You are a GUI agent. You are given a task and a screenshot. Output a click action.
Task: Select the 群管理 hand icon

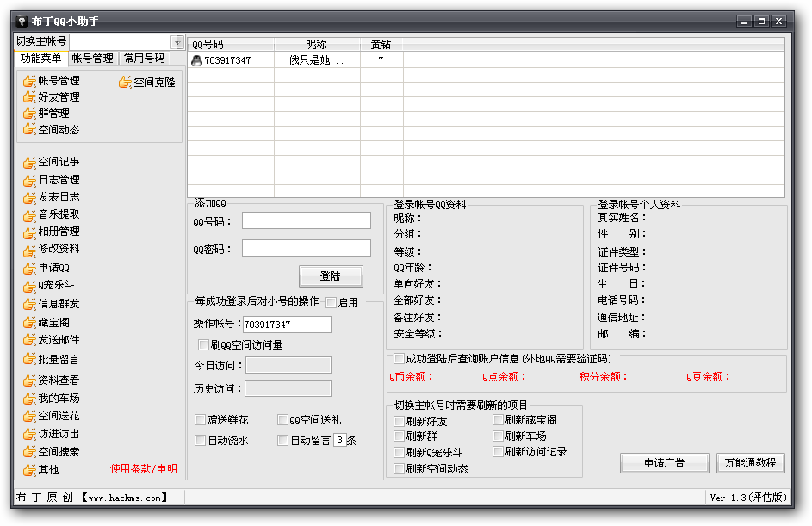tap(29, 113)
